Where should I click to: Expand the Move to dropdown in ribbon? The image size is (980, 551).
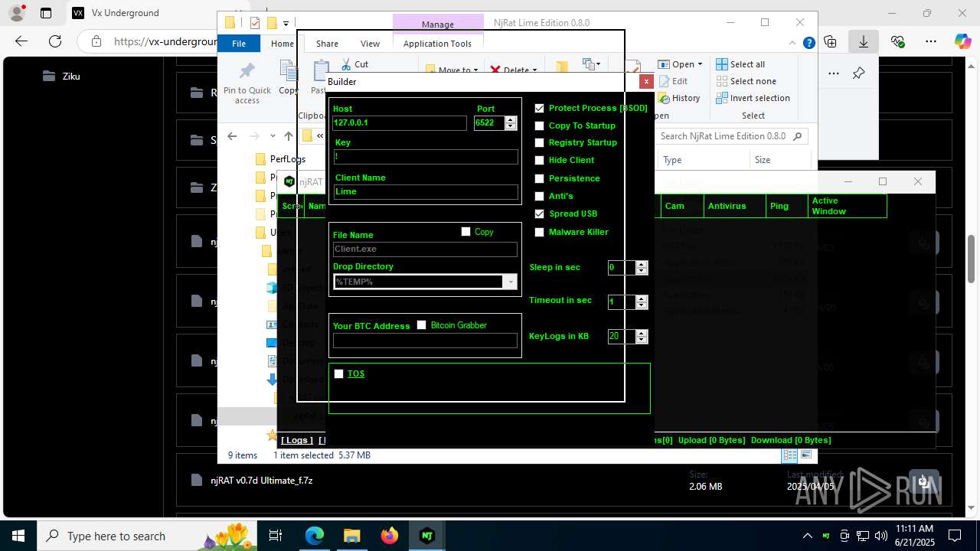475,70
